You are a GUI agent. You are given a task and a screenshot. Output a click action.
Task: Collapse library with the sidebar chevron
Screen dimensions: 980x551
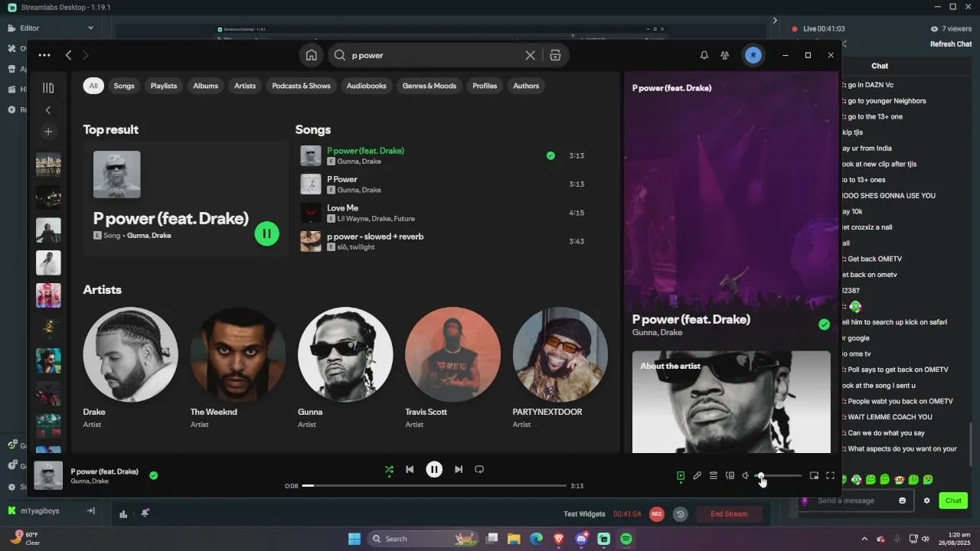tap(48, 110)
